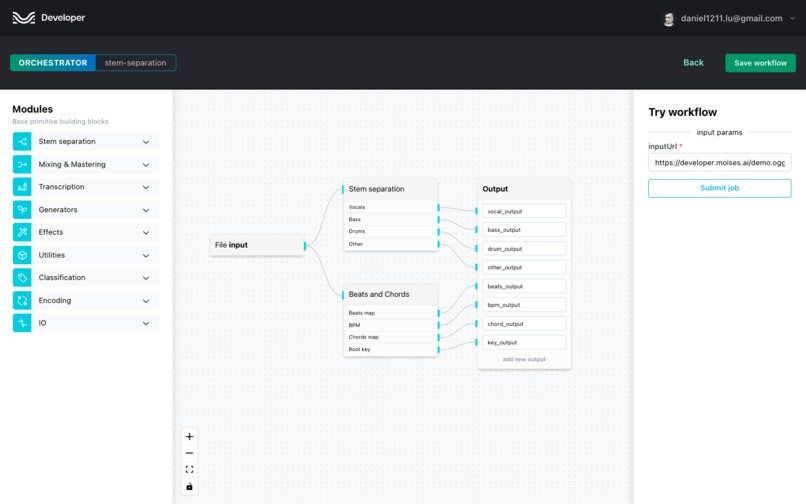This screenshot has height=504, width=806.
Task: Select the stem-separation workflow name
Action: pyautogui.click(x=136, y=63)
